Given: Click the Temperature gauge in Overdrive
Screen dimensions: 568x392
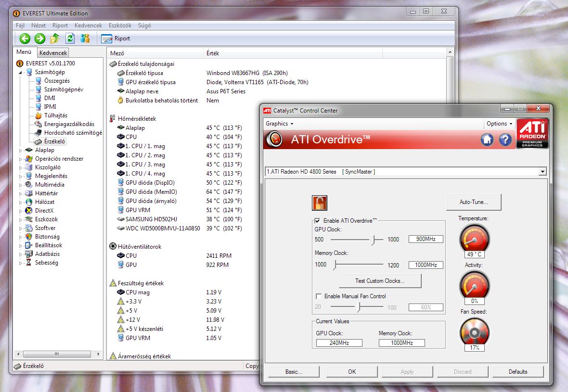Looking at the screenshot, I should 474,239.
